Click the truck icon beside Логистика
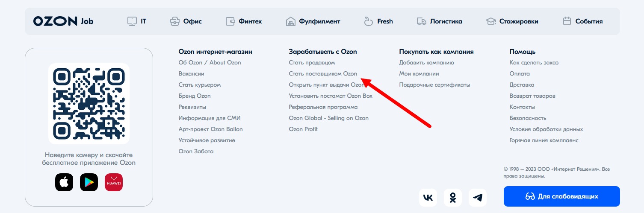The height and width of the screenshot is (213, 644). [422, 21]
